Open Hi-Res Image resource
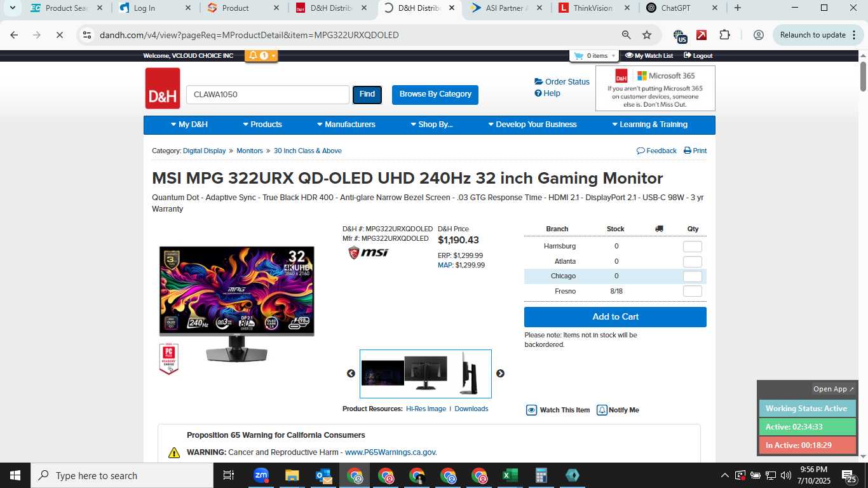Viewport: 868px width, 488px height. [426, 409]
